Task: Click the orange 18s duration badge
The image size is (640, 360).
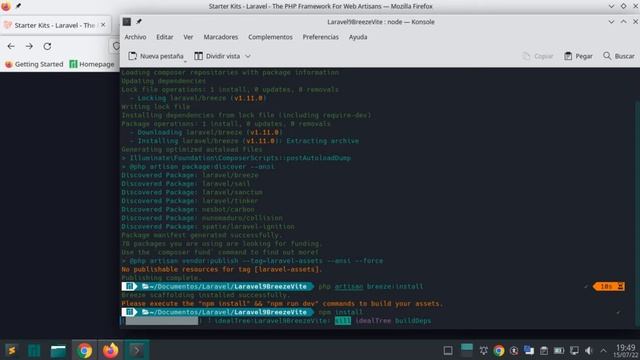Action: point(608,287)
